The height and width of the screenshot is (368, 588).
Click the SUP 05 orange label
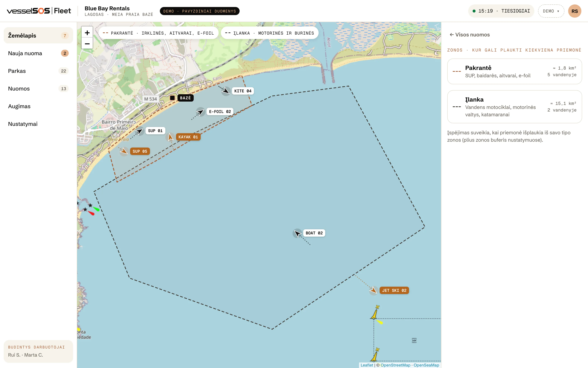(140, 151)
